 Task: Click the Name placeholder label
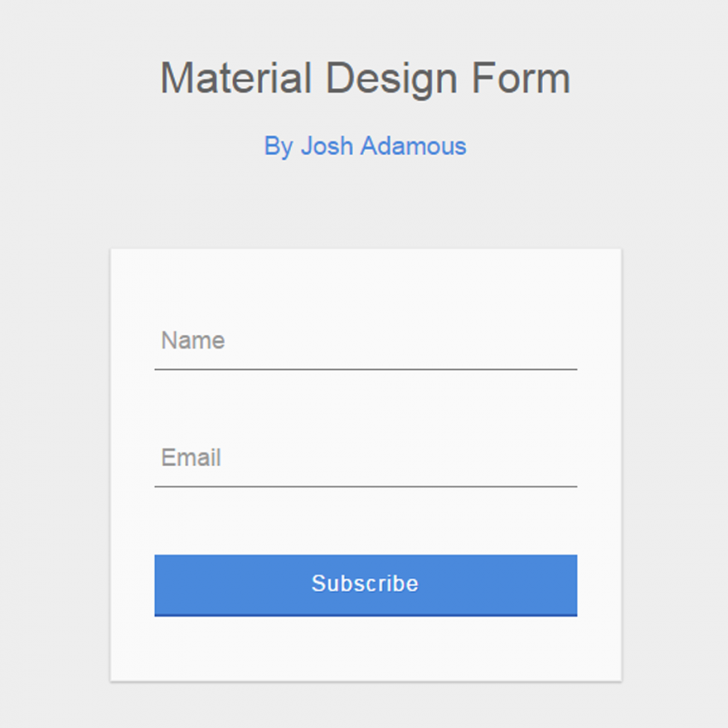pos(193,341)
